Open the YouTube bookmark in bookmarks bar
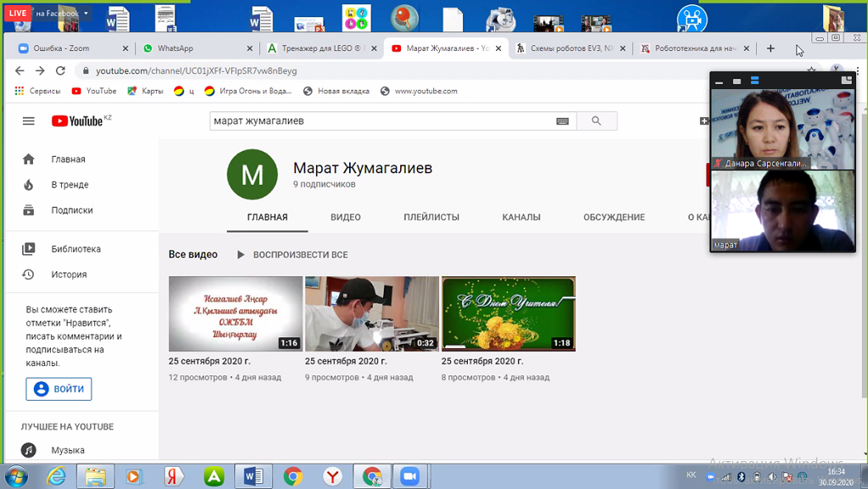 pyautogui.click(x=94, y=91)
